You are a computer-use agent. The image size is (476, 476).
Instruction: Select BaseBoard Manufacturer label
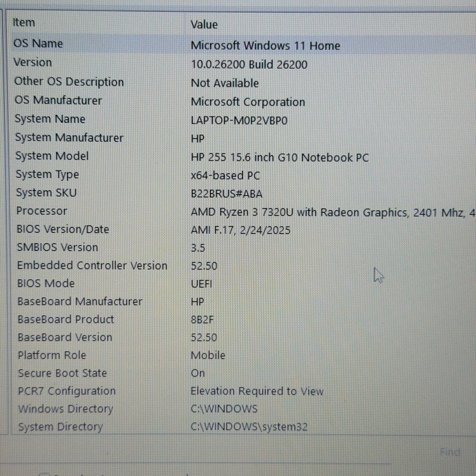[80, 301]
